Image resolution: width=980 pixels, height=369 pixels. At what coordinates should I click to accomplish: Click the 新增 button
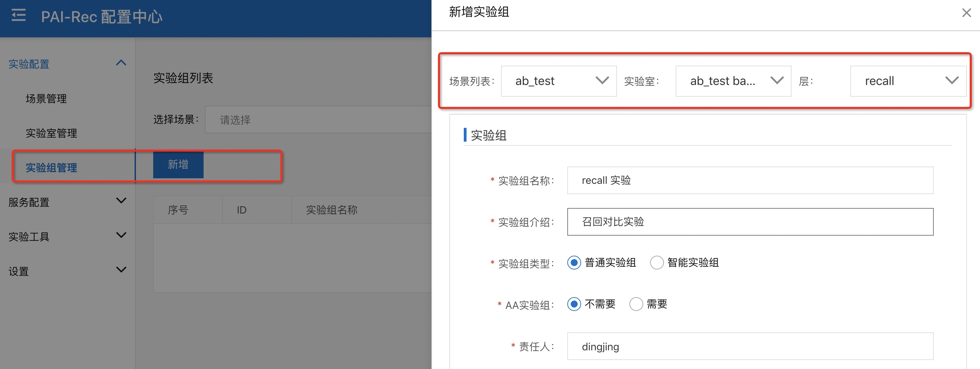178,164
